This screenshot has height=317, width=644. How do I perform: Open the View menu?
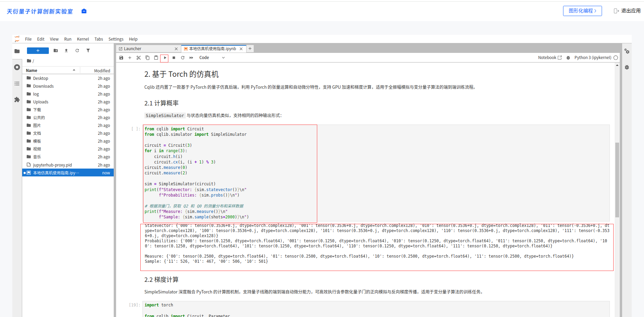[54, 39]
